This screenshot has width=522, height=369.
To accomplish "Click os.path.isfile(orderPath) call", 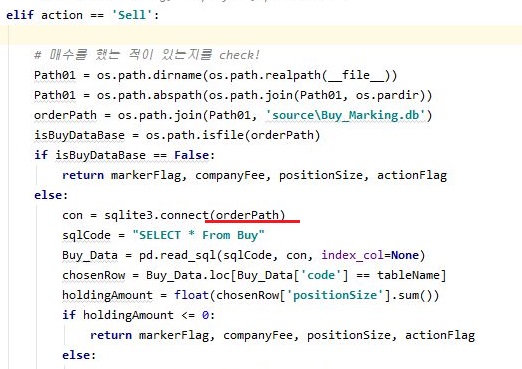I will [233, 135].
